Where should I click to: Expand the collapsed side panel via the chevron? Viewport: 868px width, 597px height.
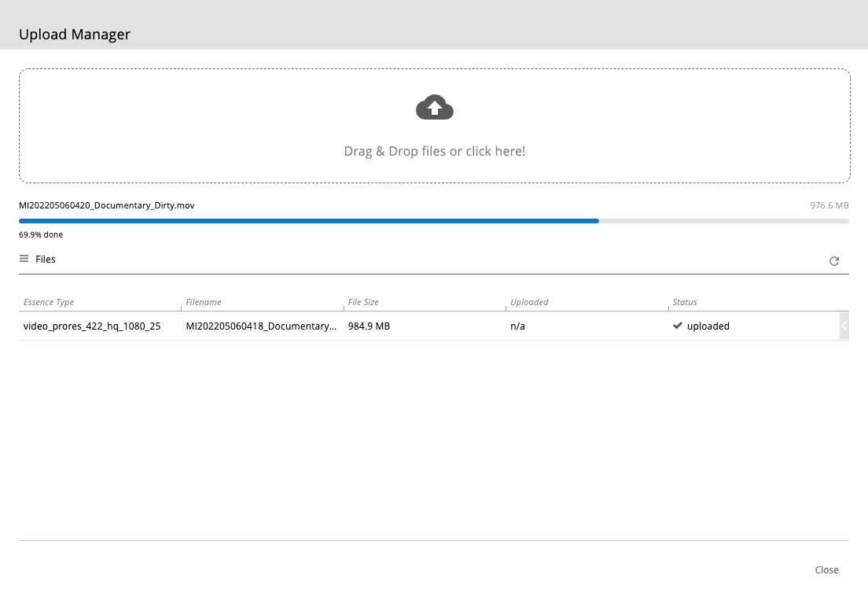(845, 326)
